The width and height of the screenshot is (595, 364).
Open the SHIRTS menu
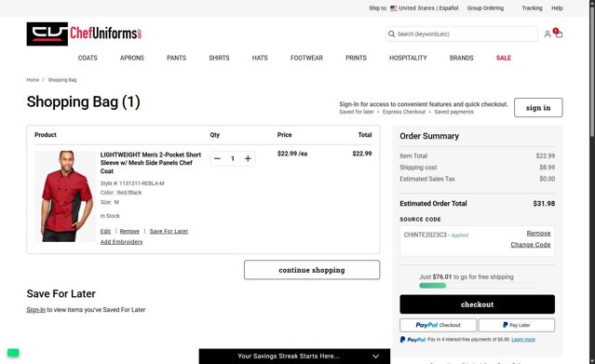point(219,58)
